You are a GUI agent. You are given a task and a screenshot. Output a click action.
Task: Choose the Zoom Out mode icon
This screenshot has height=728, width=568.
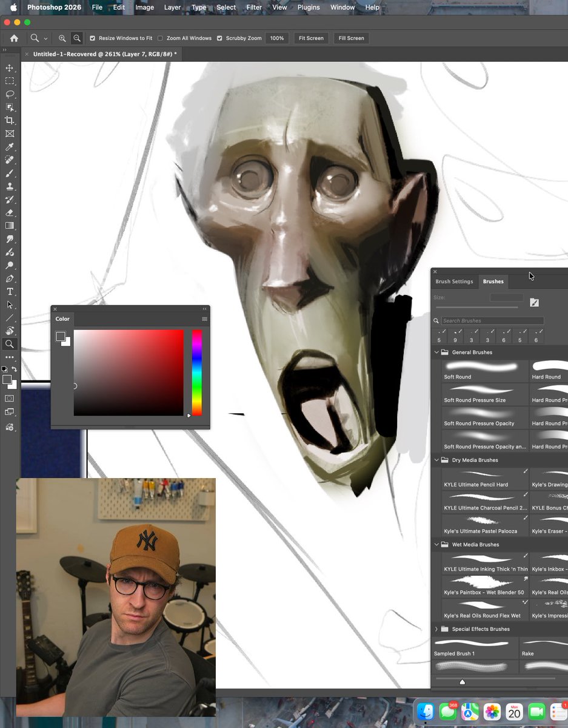(x=77, y=38)
